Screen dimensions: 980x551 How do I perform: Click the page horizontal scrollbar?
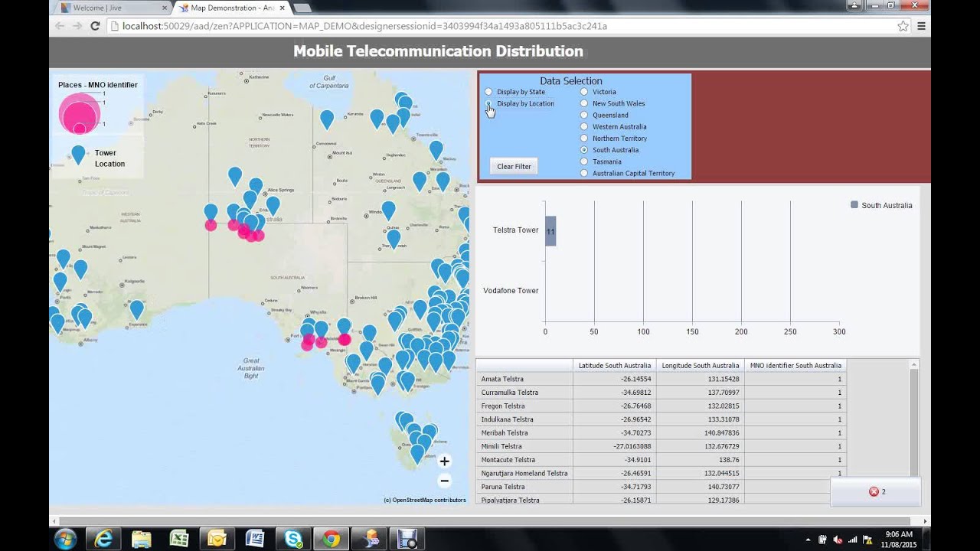[x=485, y=521]
